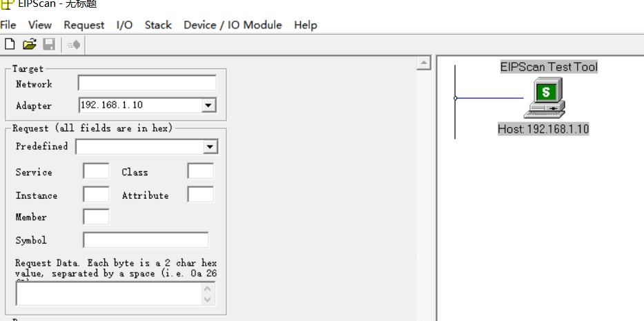
Task: Click the left pane scroll up arrow
Action: click(x=423, y=63)
